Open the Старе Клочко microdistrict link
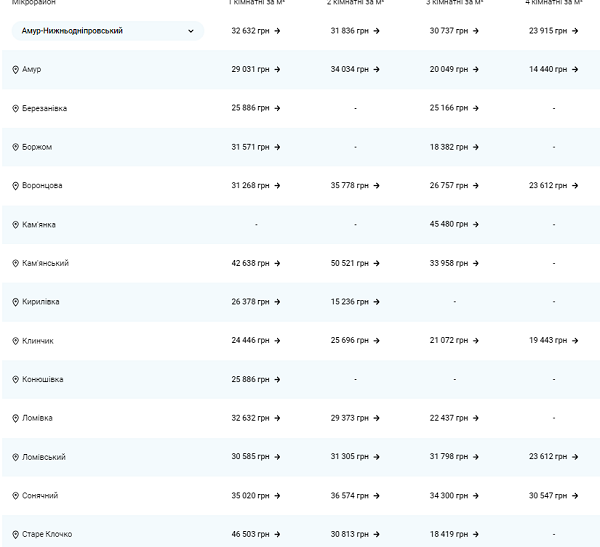 click(x=47, y=534)
